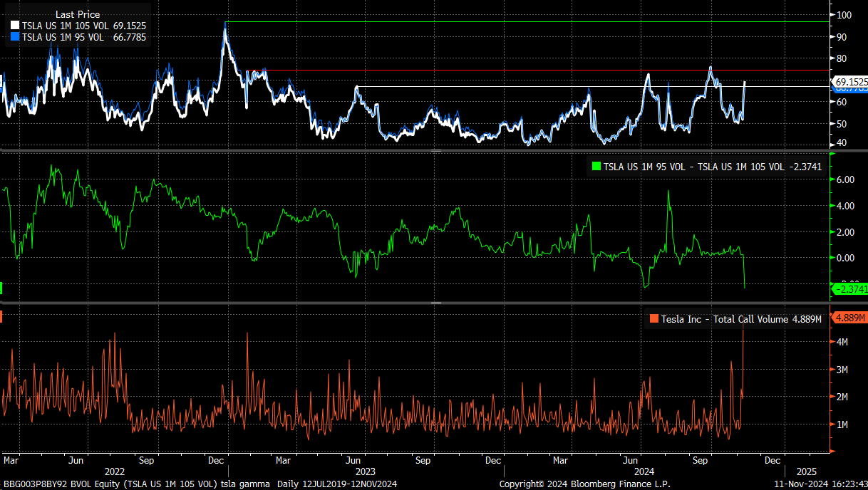Select the white horizontal line near 67
The image size is (868, 490).
[x=593, y=87]
